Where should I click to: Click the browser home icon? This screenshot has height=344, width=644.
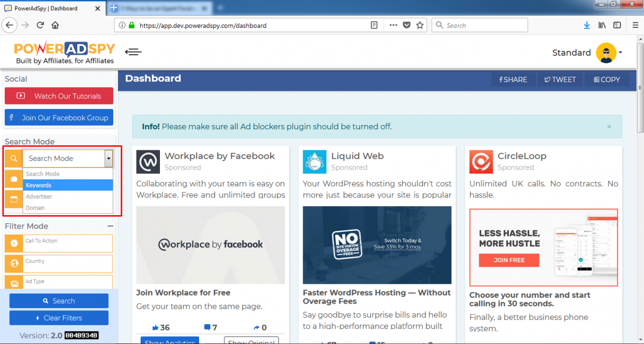[55, 25]
